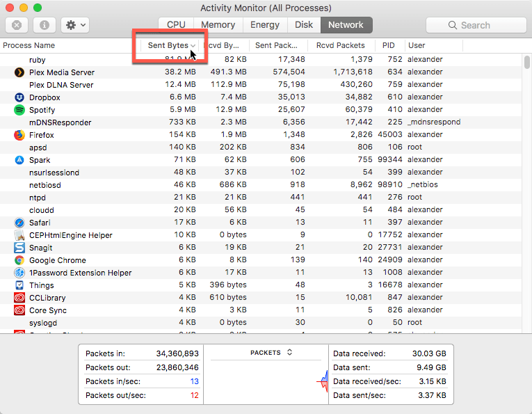The width and height of the screenshot is (532, 414).
Task: Sort by the PID column header
Action: pyautogui.click(x=388, y=45)
